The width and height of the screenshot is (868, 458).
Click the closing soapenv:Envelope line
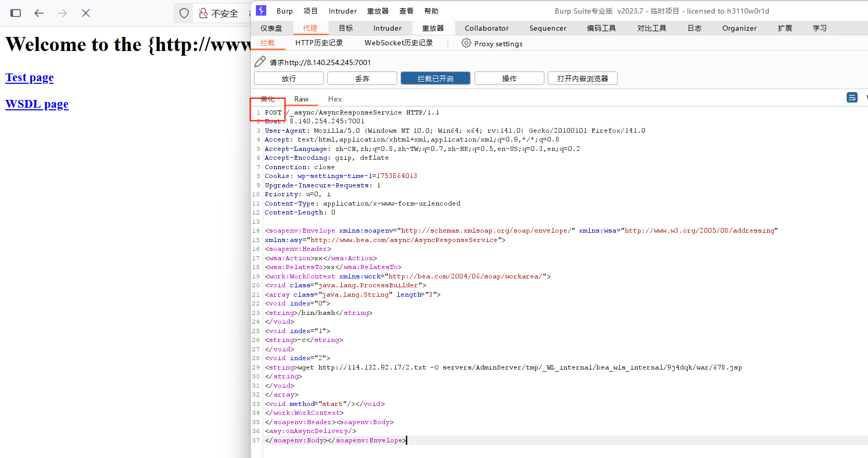point(335,440)
